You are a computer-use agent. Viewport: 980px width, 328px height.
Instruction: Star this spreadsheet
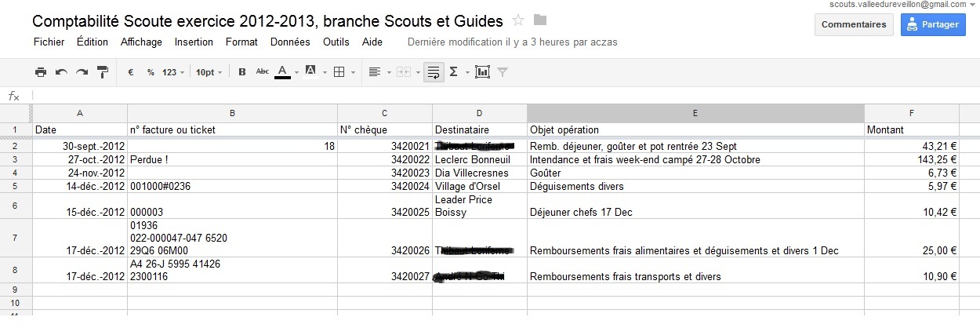coord(518,20)
